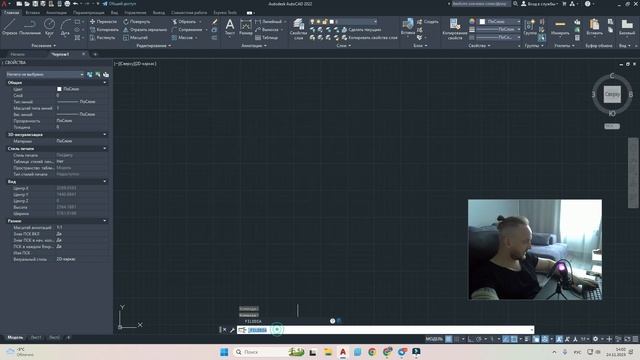Toggle polar tracking in the status bar
Screen dimensions: 640x360
tap(479, 339)
